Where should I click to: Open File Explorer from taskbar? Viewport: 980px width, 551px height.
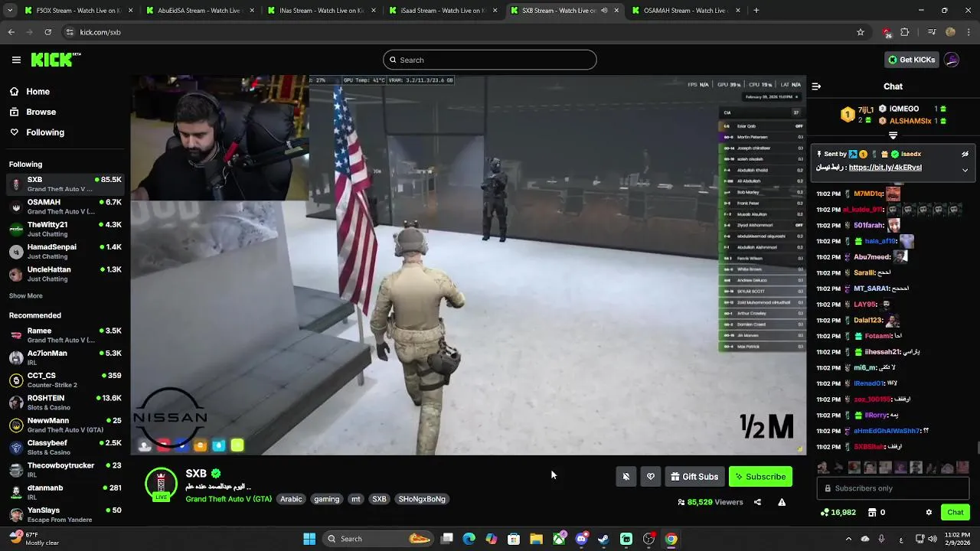point(536,539)
